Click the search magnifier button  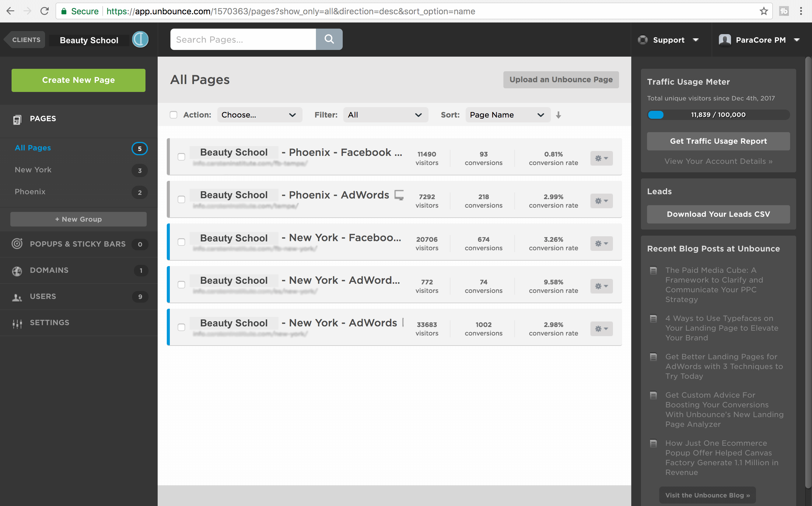pos(329,39)
